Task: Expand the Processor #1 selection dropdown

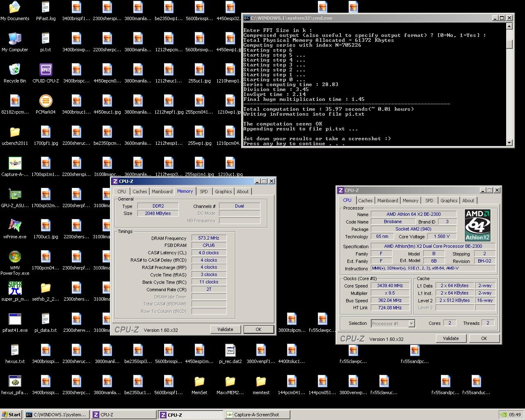Action: (411, 324)
